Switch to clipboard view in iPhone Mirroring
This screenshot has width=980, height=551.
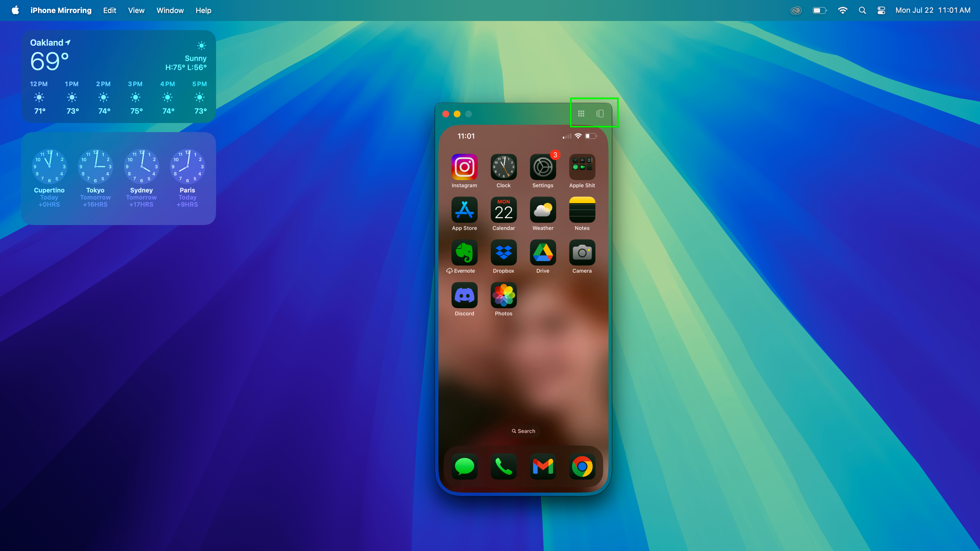[600, 114]
